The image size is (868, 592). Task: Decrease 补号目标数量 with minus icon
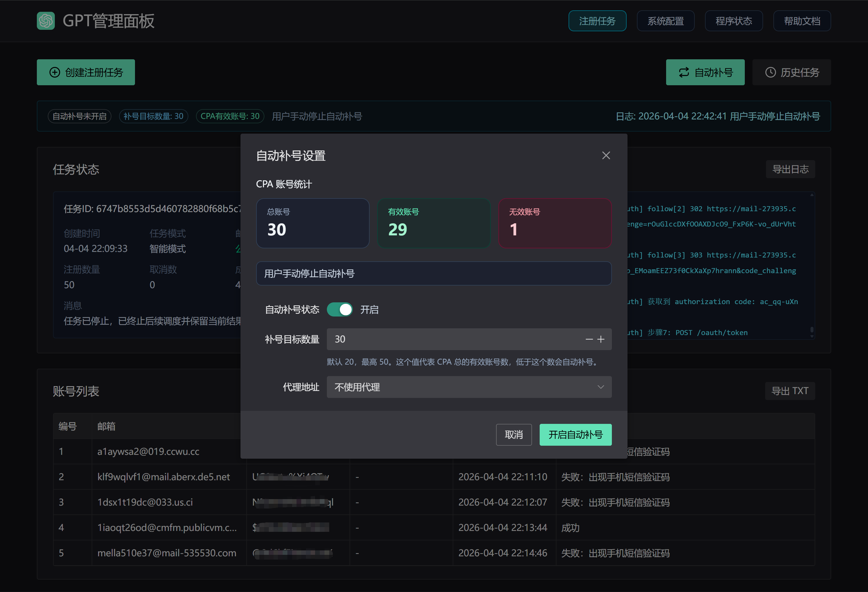click(x=589, y=339)
